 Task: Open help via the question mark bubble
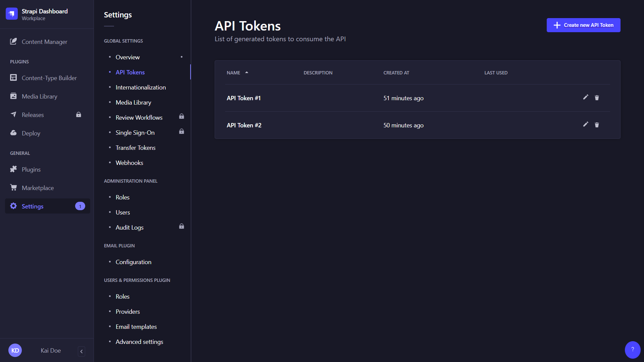coord(632,350)
